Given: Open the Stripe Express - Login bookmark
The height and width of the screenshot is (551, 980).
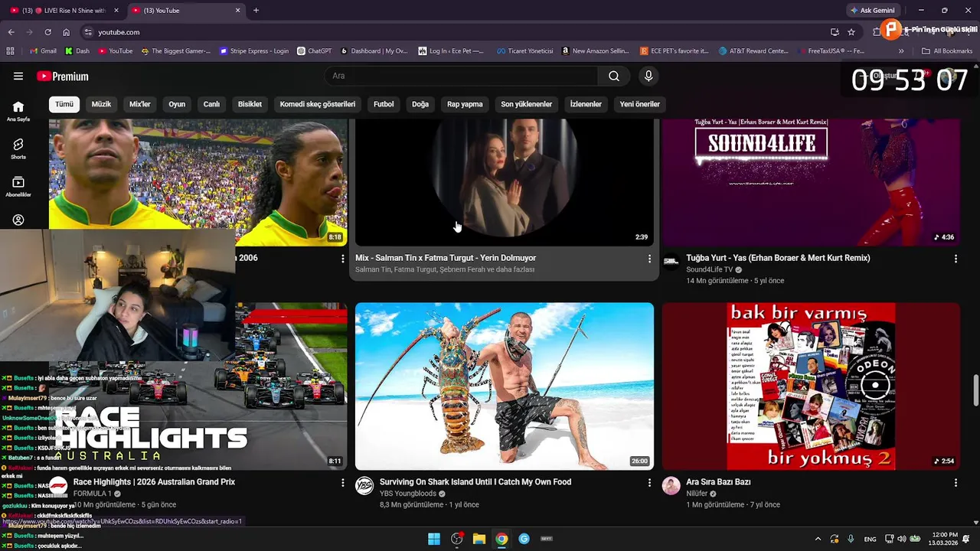Looking at the screenshot, I should [x=254, y=51].
